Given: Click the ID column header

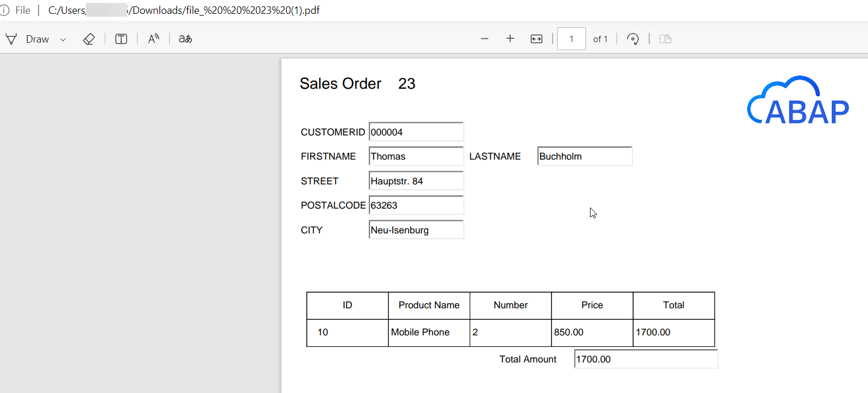Looking at the screenshot, I should [348, 305].
